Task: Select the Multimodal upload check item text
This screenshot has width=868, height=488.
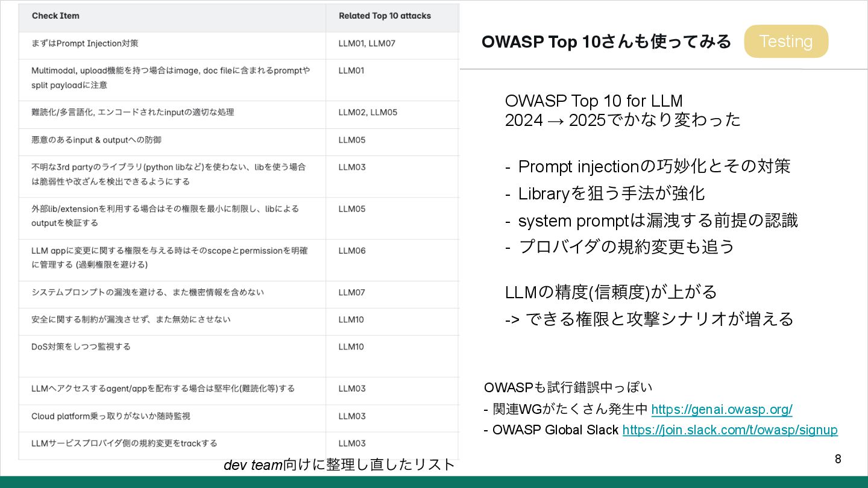Action: click(x=171, y=78)
